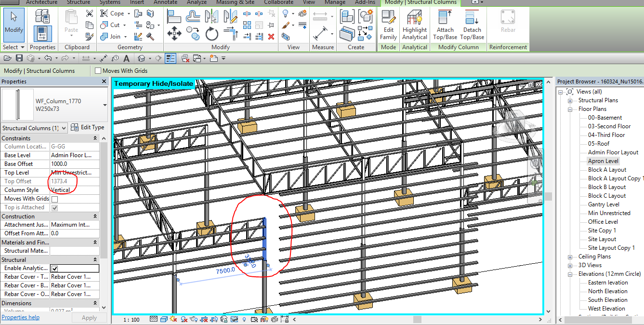Click Detach Top/Base tool
Viewport: 644px width, 325px height.
pos(472,25)
